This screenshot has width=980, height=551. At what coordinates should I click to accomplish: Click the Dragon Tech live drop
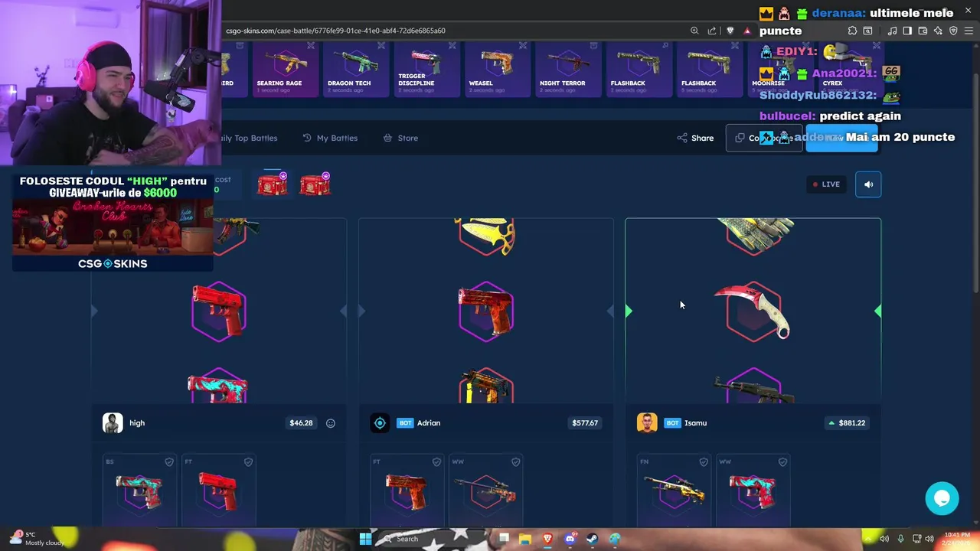tap(355, 69)
